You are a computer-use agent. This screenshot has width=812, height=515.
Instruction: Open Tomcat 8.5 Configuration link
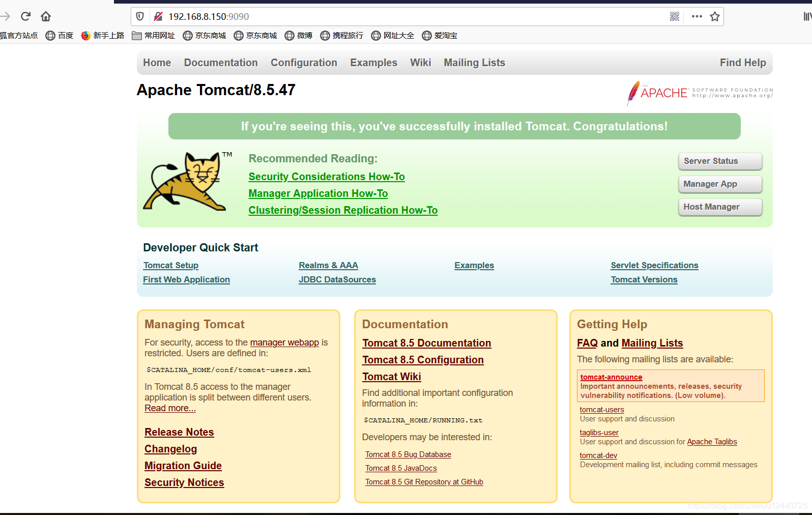coord(423,360)
